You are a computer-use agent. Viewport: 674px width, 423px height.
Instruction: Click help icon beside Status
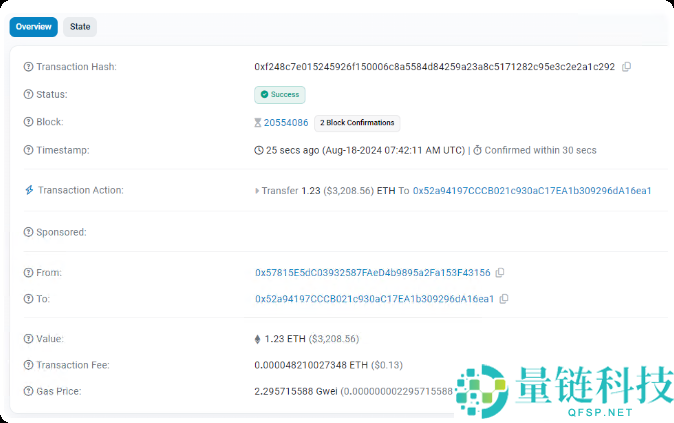coord(28,94)
